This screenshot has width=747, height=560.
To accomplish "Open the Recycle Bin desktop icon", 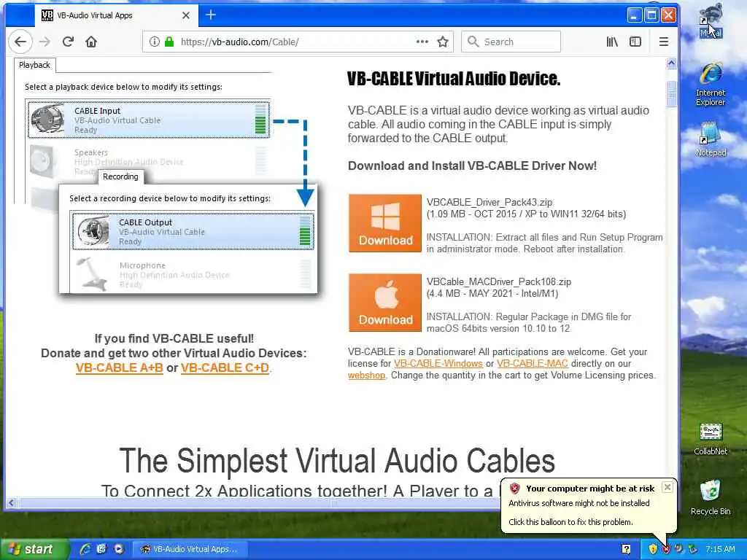I will (x=711, y=497).
